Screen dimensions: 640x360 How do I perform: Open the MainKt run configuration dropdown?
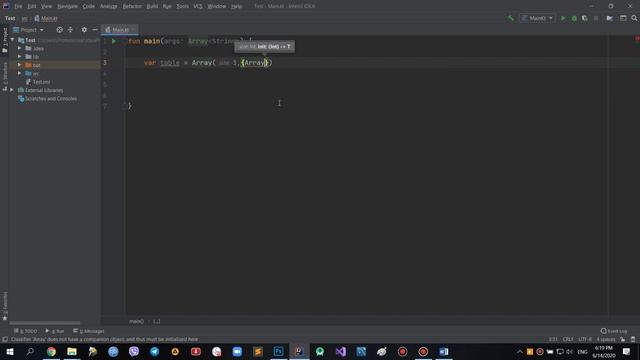(538, 18)
